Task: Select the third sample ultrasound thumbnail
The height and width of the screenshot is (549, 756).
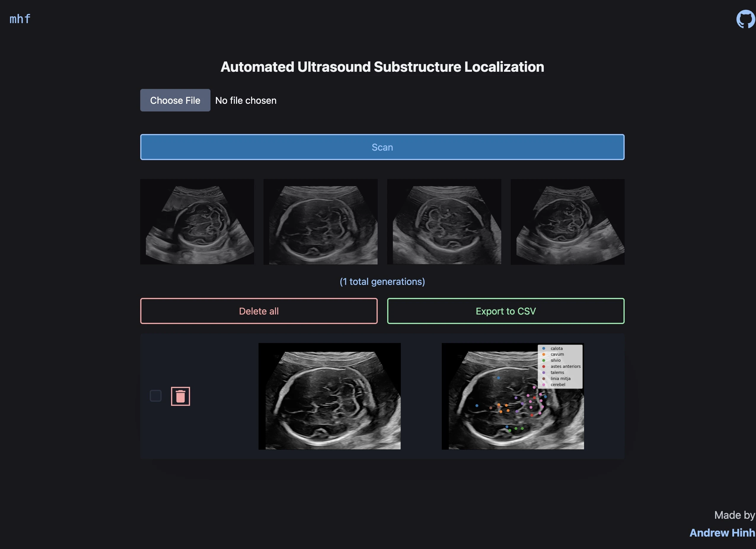Action: (444, 222)
